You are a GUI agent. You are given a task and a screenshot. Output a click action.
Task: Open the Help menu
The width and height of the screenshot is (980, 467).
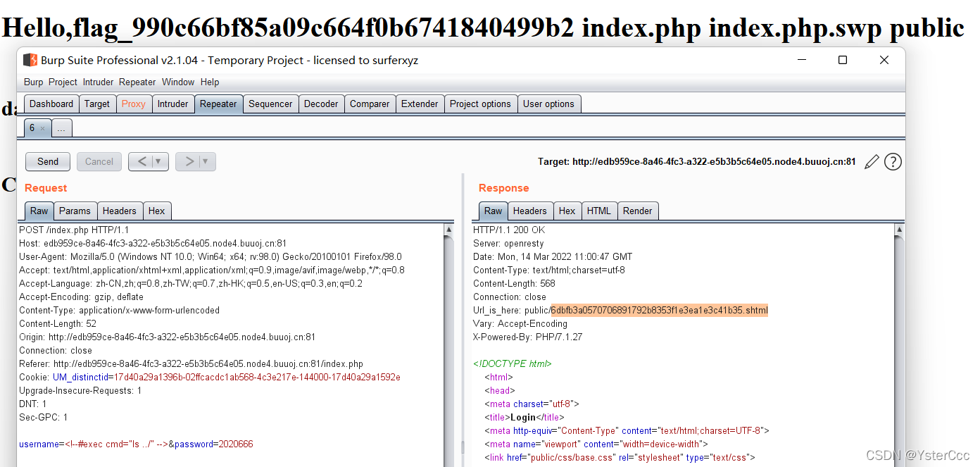click(210, 82)
